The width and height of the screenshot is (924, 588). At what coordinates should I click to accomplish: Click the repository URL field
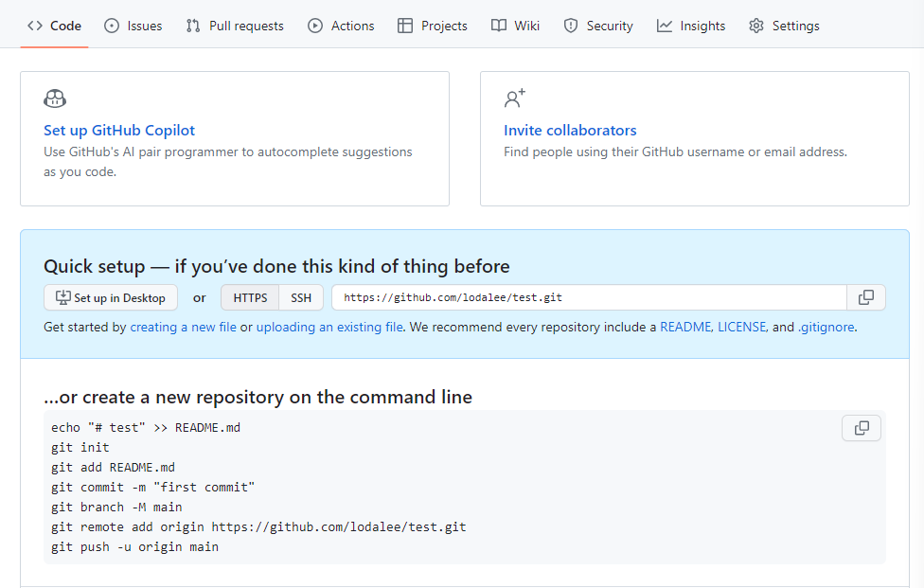[589, 297]
